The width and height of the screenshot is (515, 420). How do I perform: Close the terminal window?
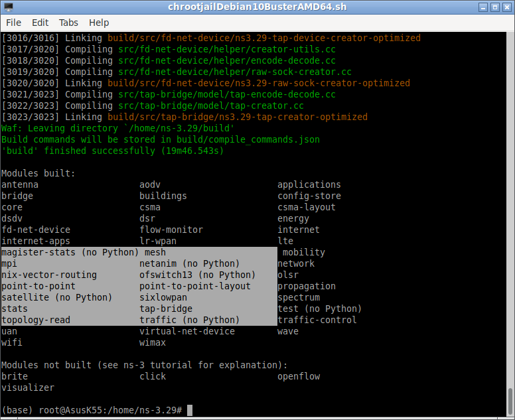click(507, 7)
